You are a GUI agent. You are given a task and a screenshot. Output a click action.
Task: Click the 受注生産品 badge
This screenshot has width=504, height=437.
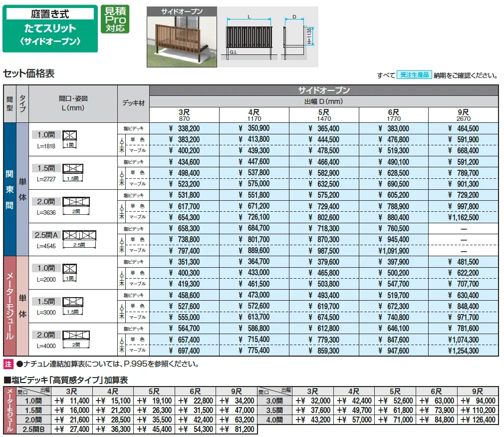pyautogui.click(x=414, y=75)
